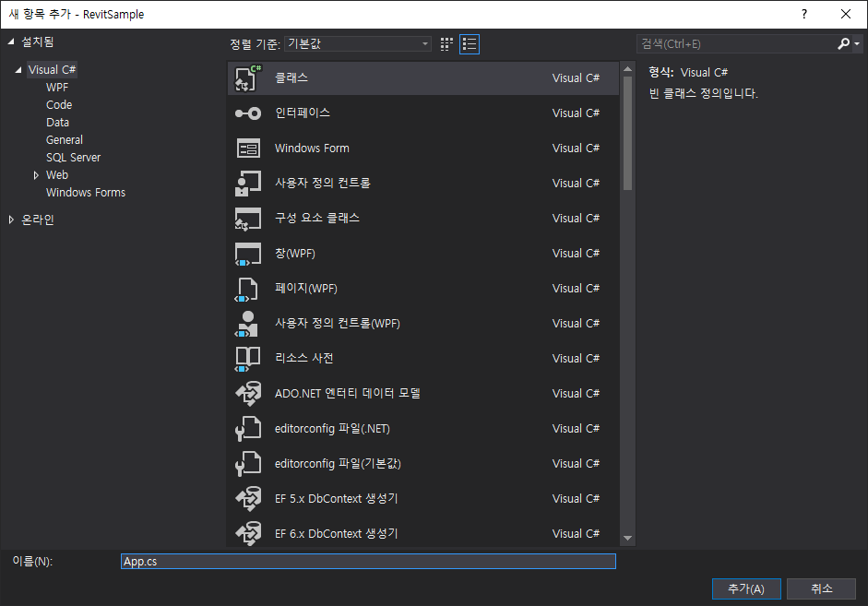
Task: Open the search options dropdown arrow
Action: pyautogui.click(x=856, y=43)
